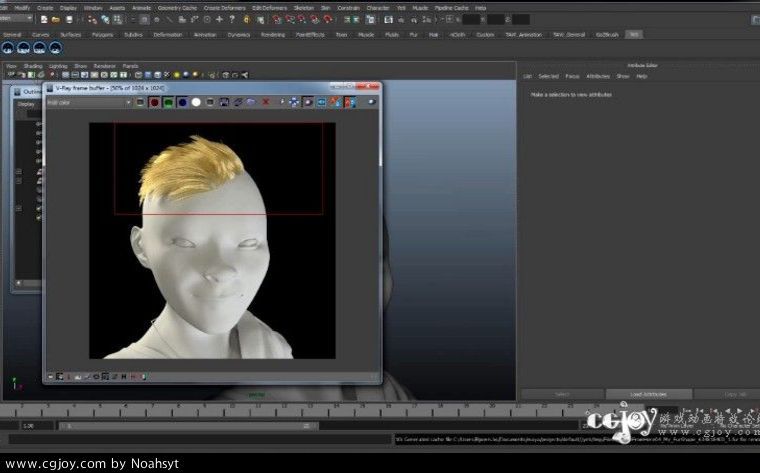
Task: Open the viewport Panels menu
Action: tap(130, 66)
